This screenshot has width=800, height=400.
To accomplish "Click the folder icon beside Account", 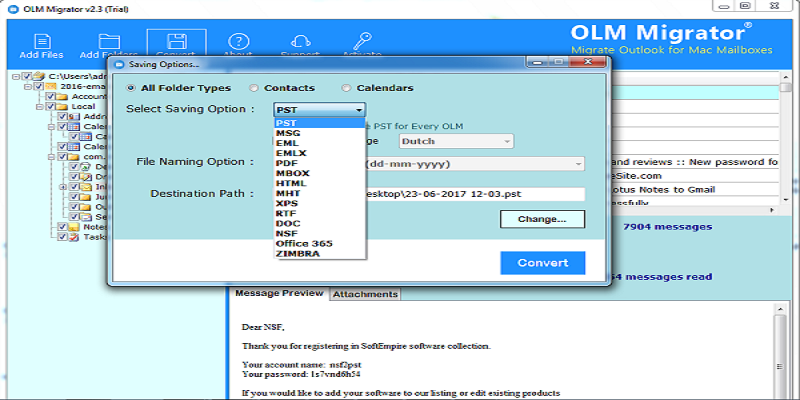I will pyautogui.click(x=62, y=96).
